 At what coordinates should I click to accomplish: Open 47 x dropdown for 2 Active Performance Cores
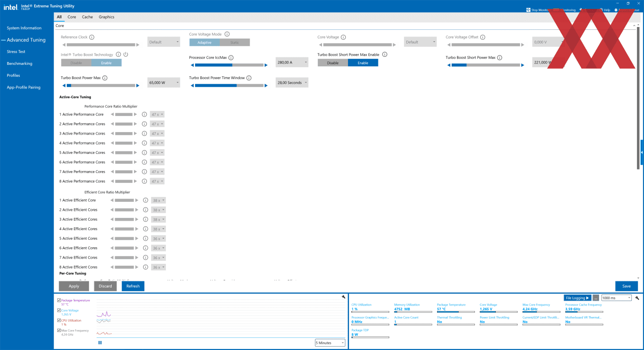(157, 124)
